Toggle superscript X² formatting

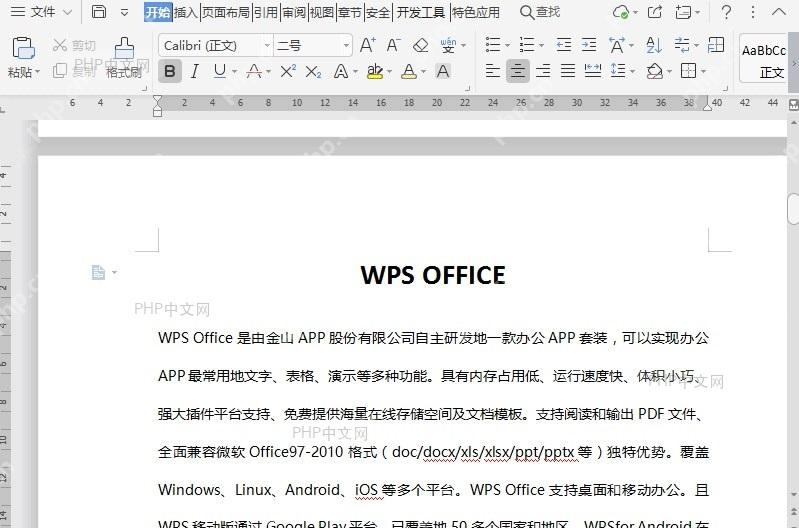288,71
